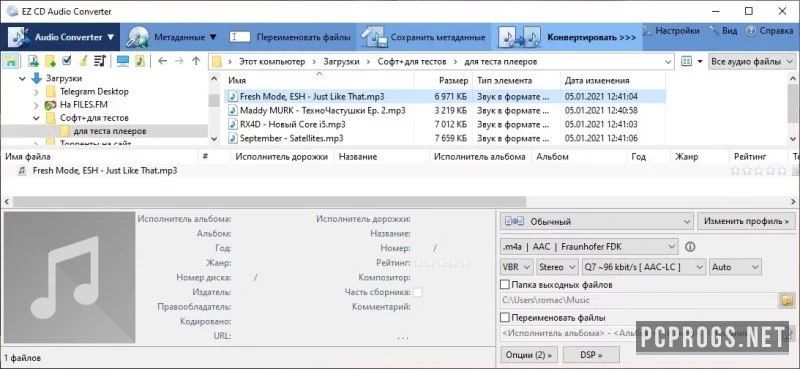
Task: Collapse the Софт+для тестов folder
Action: coord(36,118)
